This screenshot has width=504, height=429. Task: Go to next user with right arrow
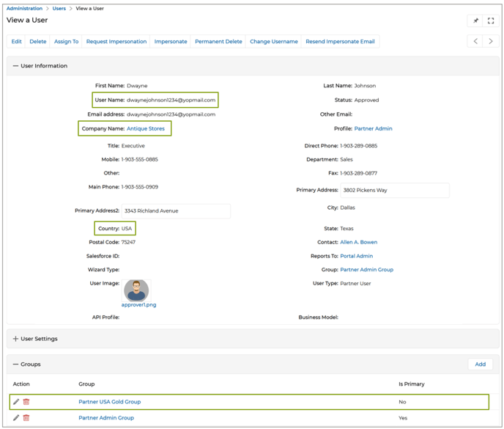pyautogui.click(x=491, y=42)
